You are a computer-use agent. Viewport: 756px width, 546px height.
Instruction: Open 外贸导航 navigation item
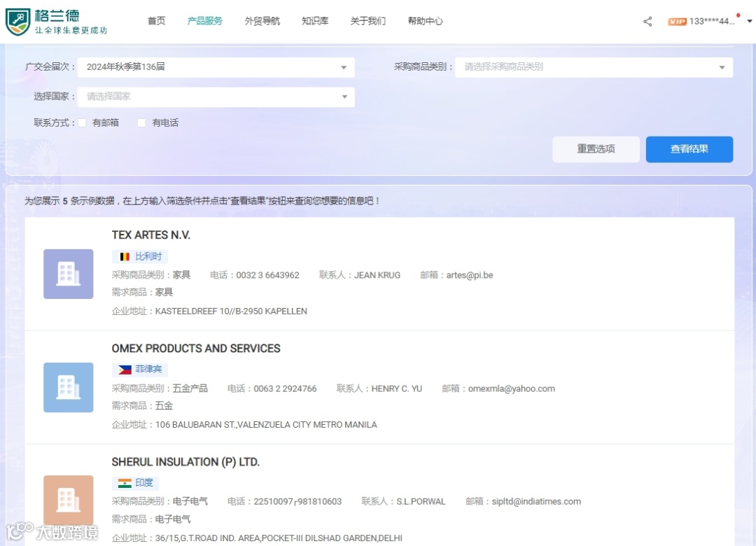pos(262,21)
